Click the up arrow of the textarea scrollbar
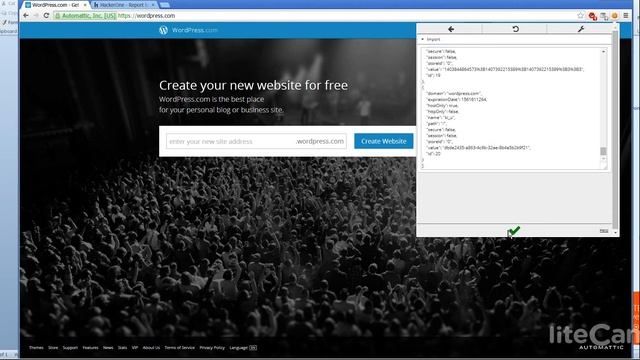 tap(603, 51)
